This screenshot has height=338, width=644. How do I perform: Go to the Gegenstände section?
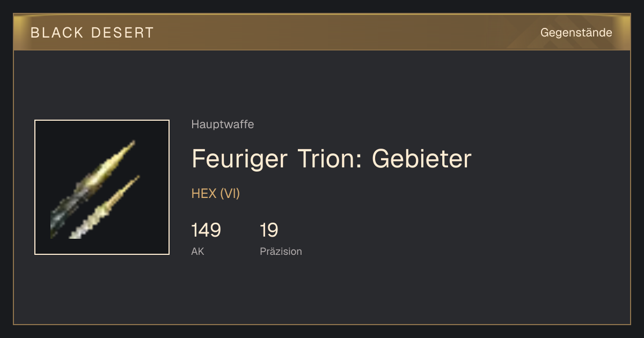[x=576, y=33]
